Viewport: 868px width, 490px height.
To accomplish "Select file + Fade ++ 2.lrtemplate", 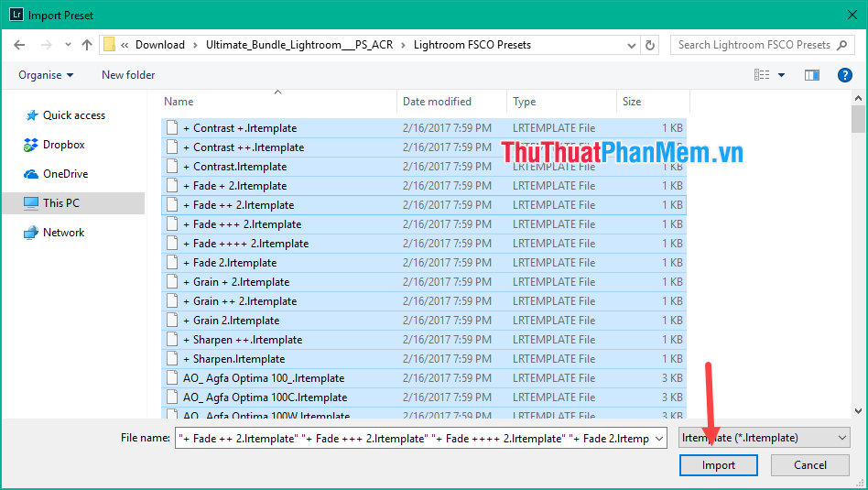I will click(424, 205).
